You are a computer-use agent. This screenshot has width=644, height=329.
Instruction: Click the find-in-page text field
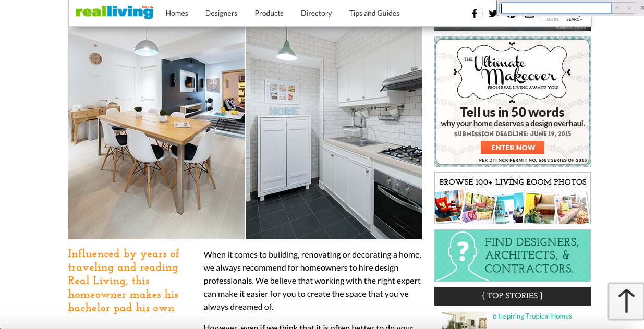pyautogui.click(x=556, y=8)
